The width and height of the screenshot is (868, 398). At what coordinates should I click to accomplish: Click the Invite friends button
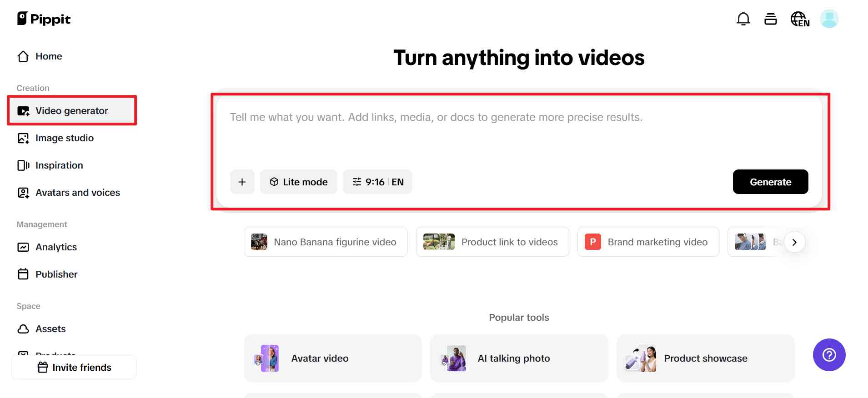point(74,367)
